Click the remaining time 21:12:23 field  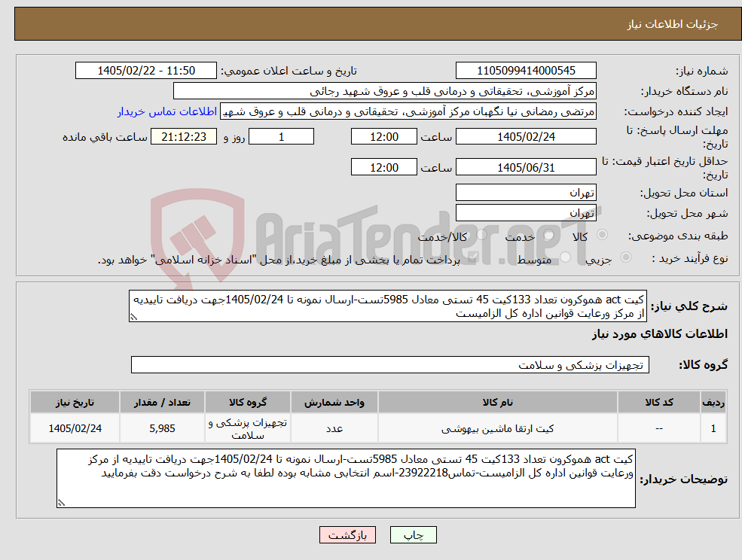pyautogui.click(x=184, y=137)
